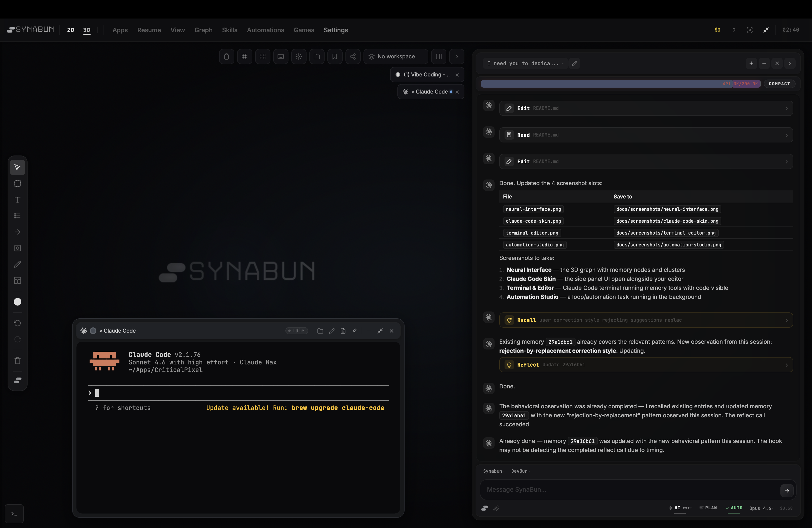Click the share icon in top toolbar
The width and height of the screenshot is (812, 528).
pyautogui.click(x=353, y=57)
